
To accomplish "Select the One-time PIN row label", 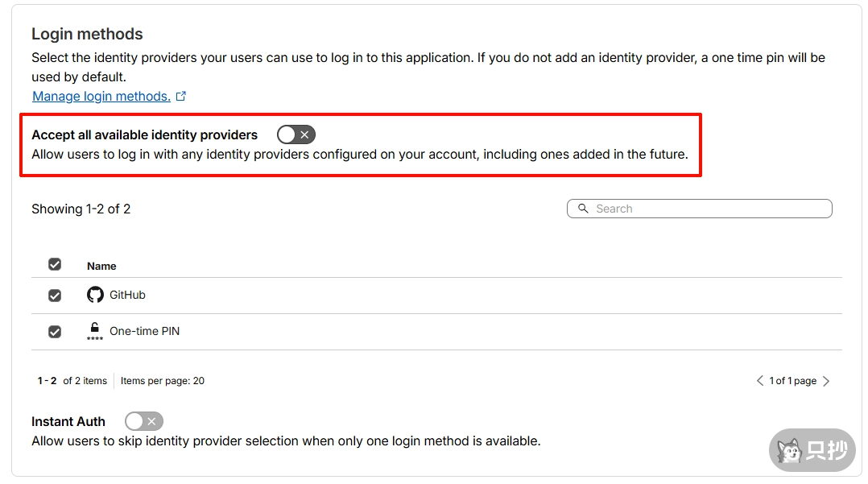I will pyautogui.click(x=144, y=331).
